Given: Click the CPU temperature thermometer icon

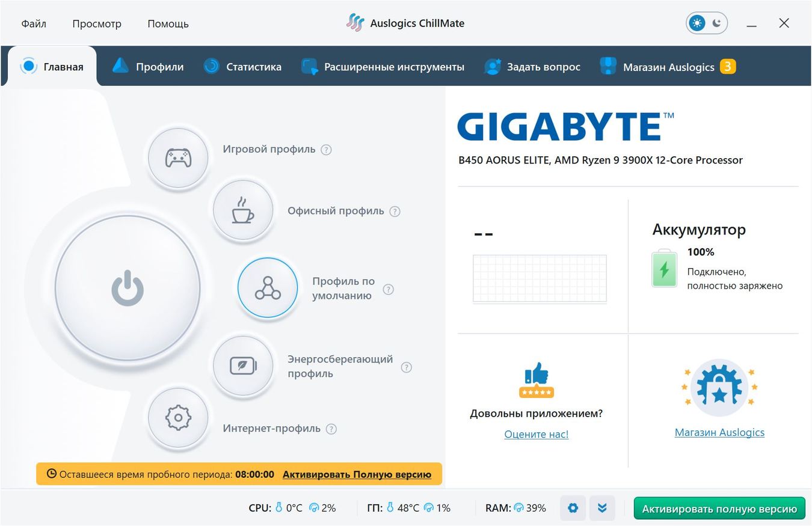Looking at the screenshot, I should click(x=278, y=508).
